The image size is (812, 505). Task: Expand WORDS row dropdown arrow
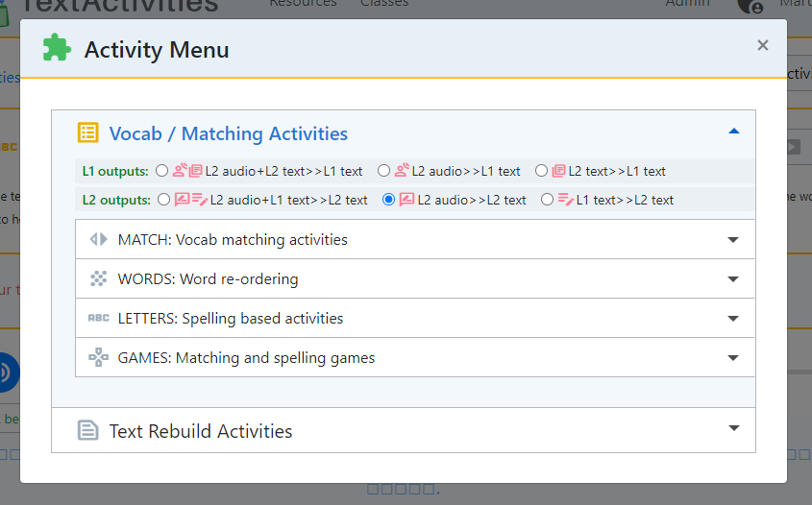point(733,279)
